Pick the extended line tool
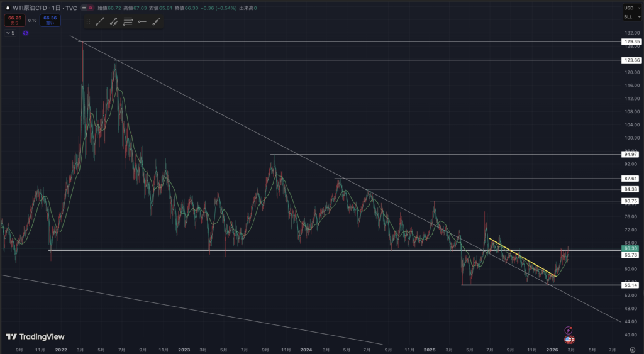Viewport: 644px width, 354px height. (156, 21)
